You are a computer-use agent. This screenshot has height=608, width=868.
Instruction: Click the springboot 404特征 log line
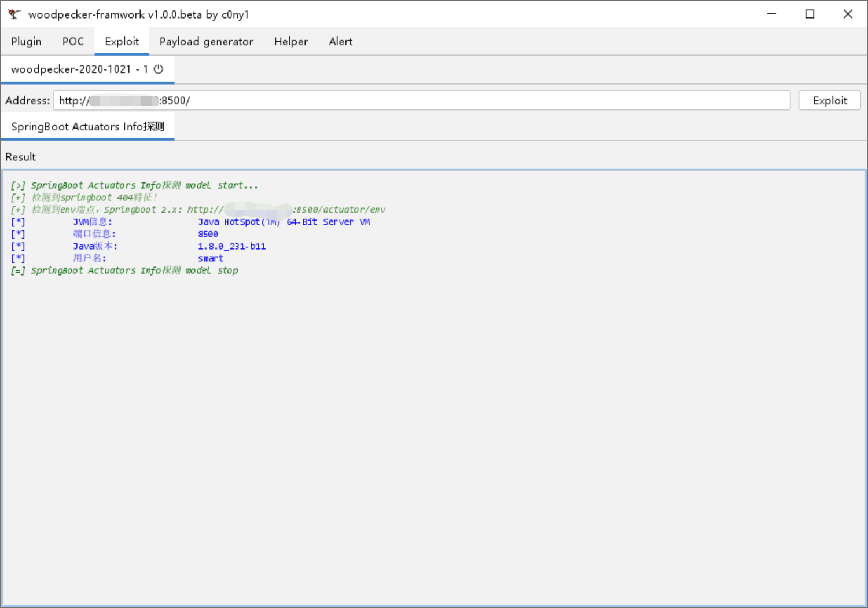pyautogui.click(x=84, y=197)
